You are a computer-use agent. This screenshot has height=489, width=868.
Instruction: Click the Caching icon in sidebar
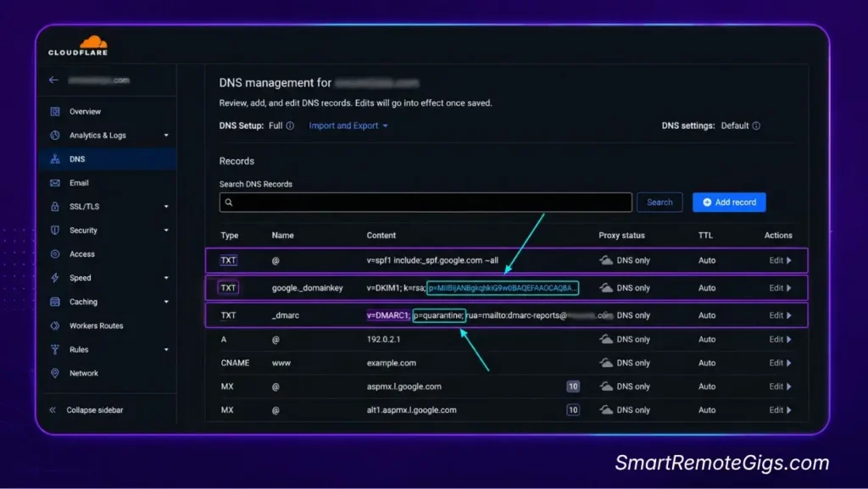(x=55, y=302)
